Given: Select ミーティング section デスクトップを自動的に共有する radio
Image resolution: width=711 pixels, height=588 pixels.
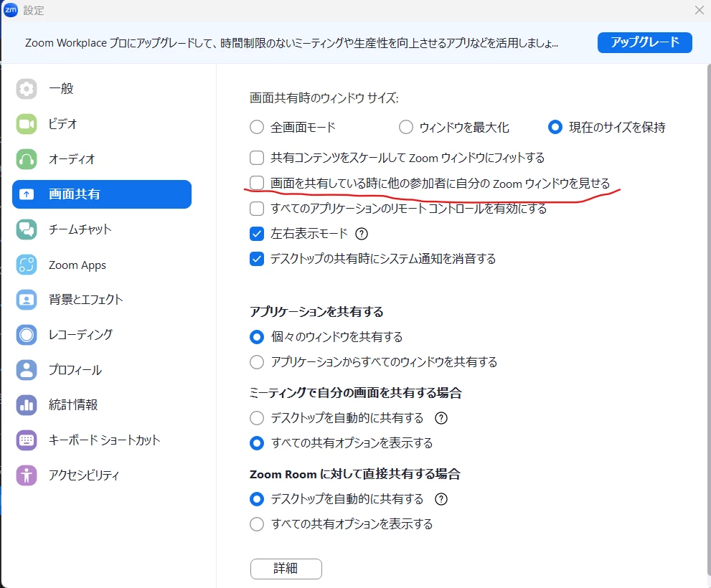Looking at the screenshot, I should coord(257,418).
